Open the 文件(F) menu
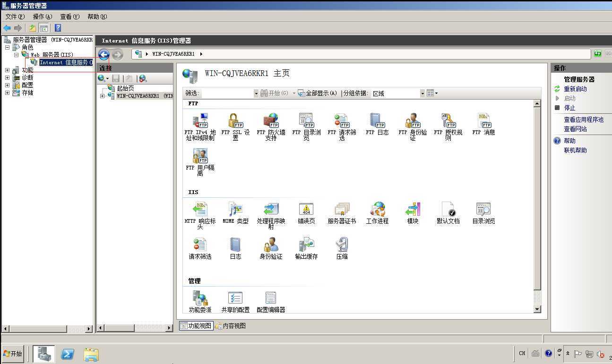 pos(15,17)
